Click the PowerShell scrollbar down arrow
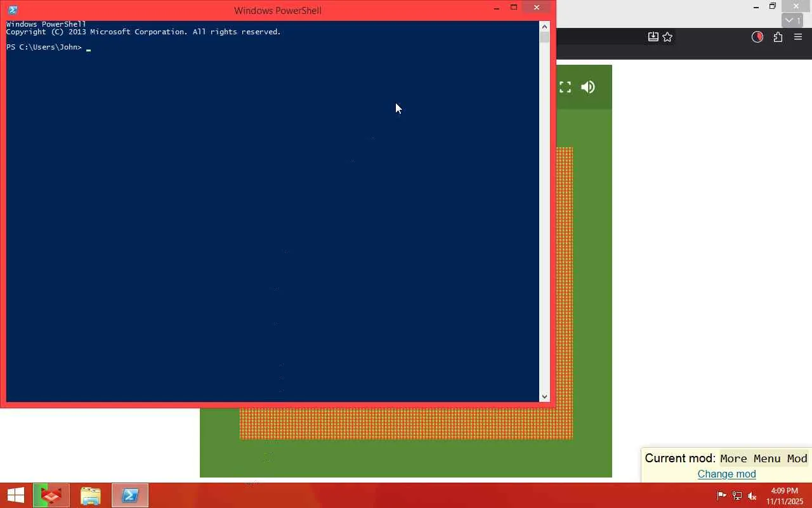This screenshot has width=812, height=508. point(544,396)
